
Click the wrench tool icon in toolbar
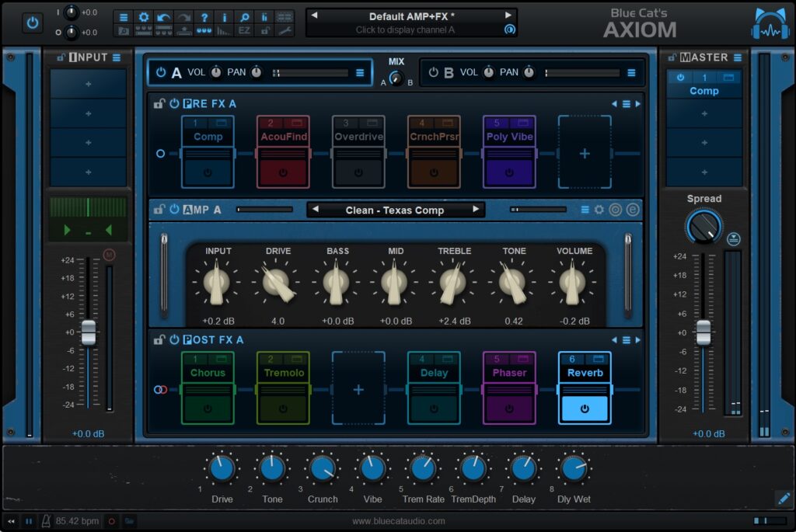285,30
